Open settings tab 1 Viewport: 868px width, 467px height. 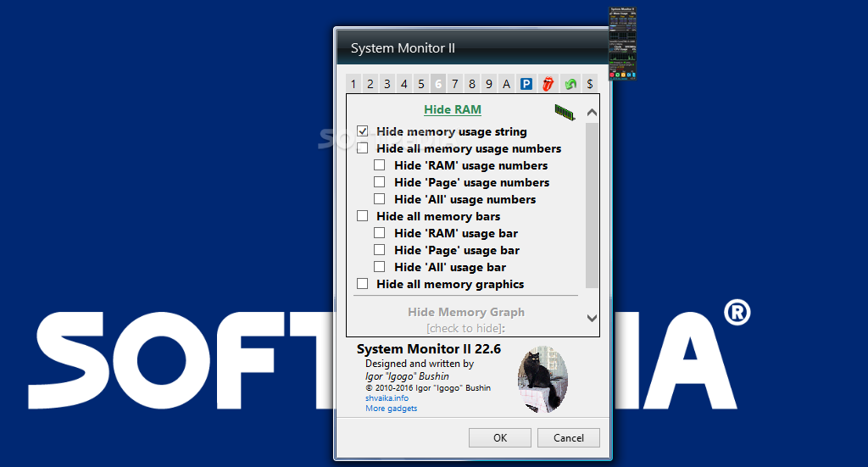coord(353,84)
